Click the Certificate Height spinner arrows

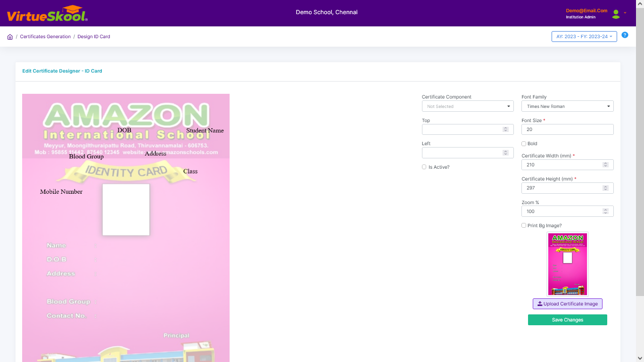(605, 188)
